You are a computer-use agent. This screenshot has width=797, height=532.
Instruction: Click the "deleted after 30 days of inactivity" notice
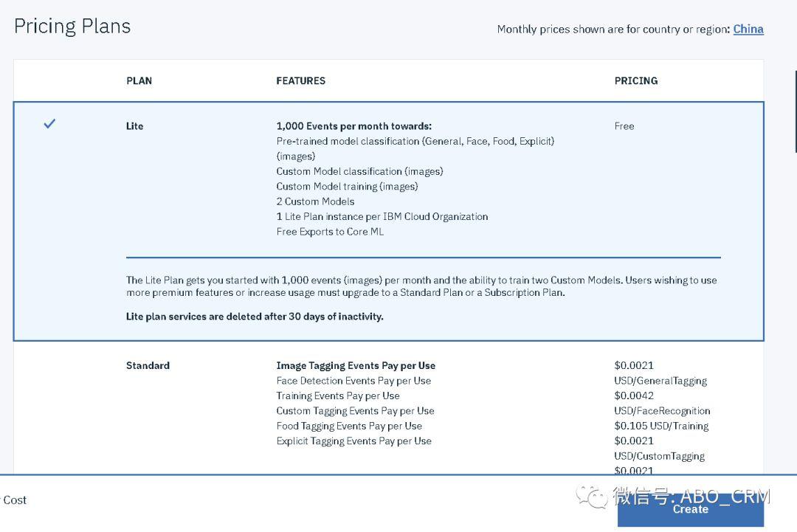255,317
